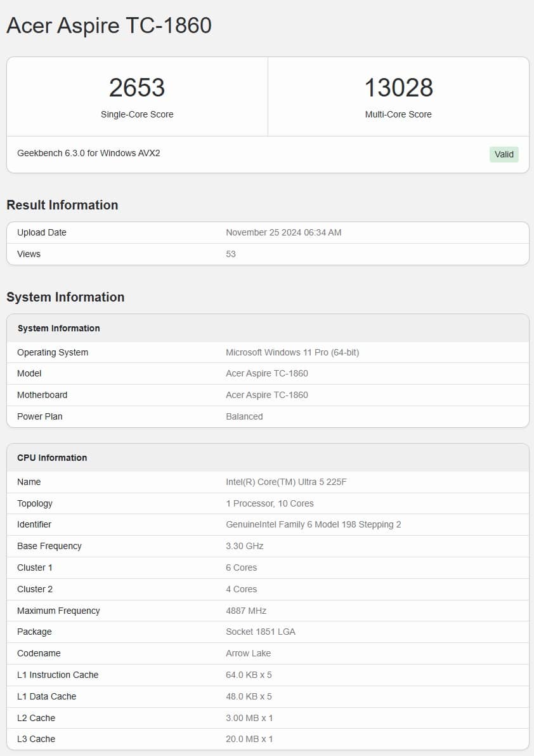
Task: Click the Result Information heading
Action: [x=62, y=205]
